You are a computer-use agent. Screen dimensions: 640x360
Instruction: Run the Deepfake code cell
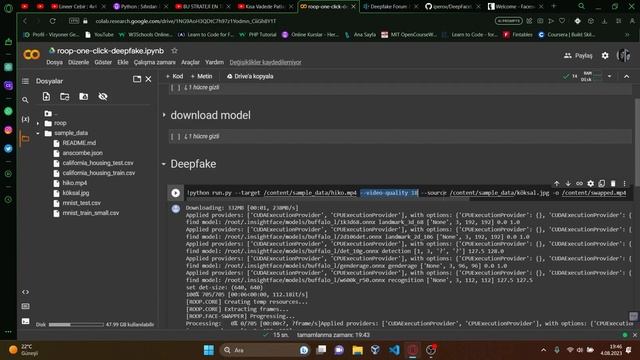point(176,193)
